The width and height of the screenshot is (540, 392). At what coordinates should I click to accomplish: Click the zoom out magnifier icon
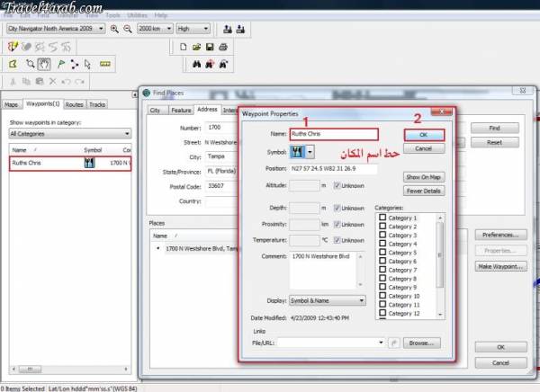pos(128,29)
